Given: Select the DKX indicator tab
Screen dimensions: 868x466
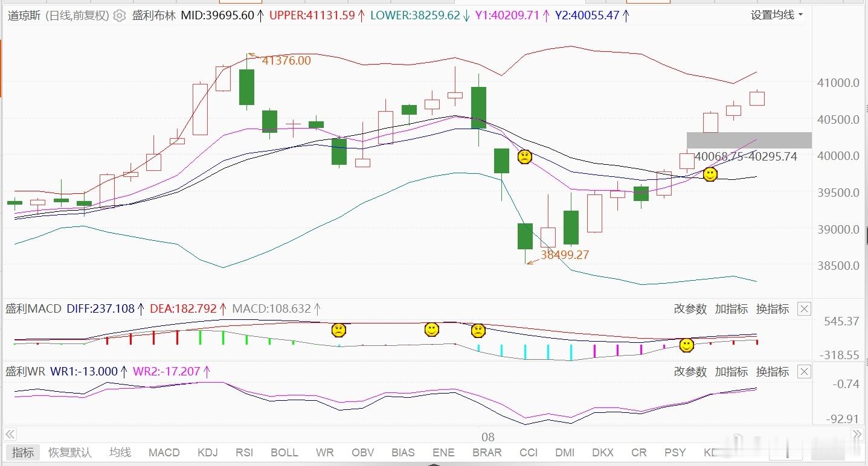Looking at the screenshot, I should [603, 452].
